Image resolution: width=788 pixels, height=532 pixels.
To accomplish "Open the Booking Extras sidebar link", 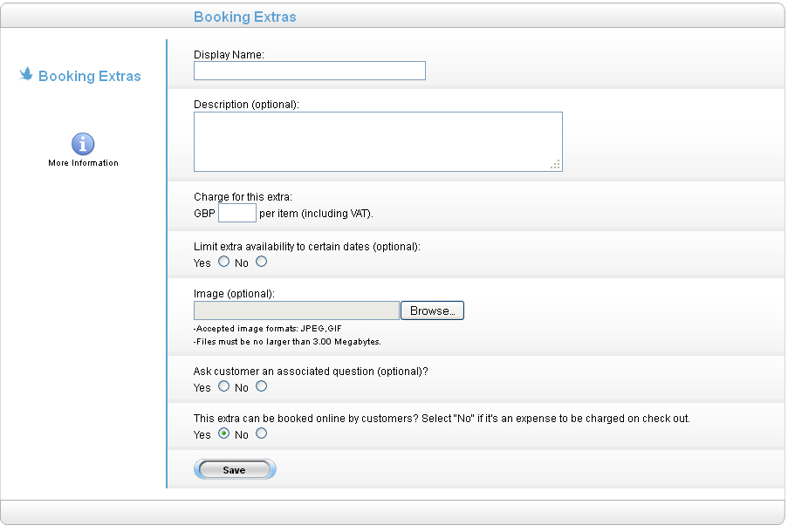I will tap(91, 76).
